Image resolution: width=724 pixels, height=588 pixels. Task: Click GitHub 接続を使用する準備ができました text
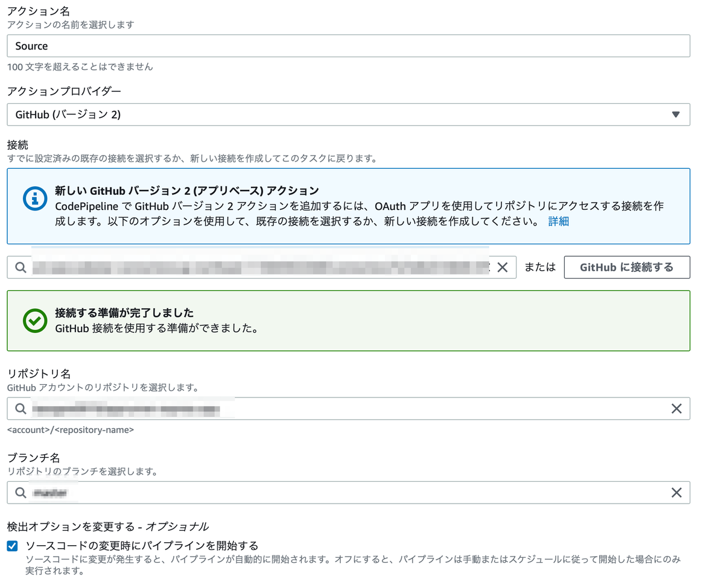coord(157,329)
